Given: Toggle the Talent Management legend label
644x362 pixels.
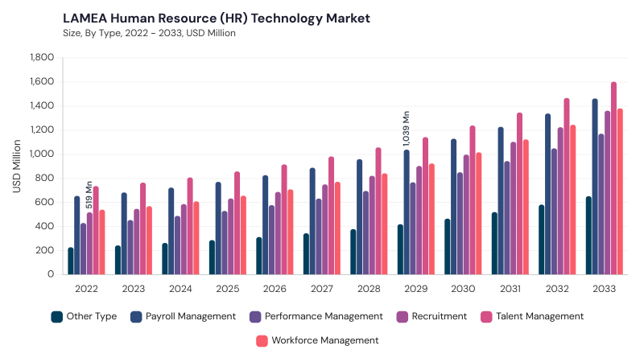Looking at the screenshot, I should (539, 316).
